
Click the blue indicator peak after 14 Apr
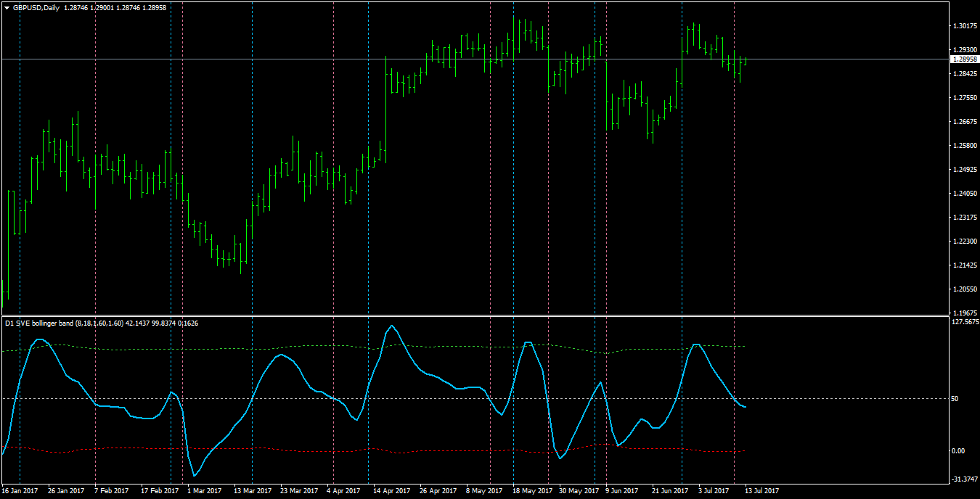click(x=392, y=326)
